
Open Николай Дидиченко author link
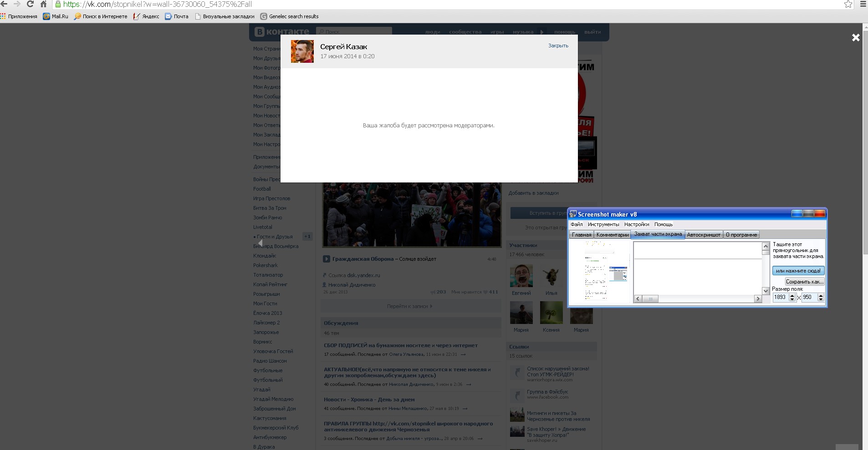point(352,285)
